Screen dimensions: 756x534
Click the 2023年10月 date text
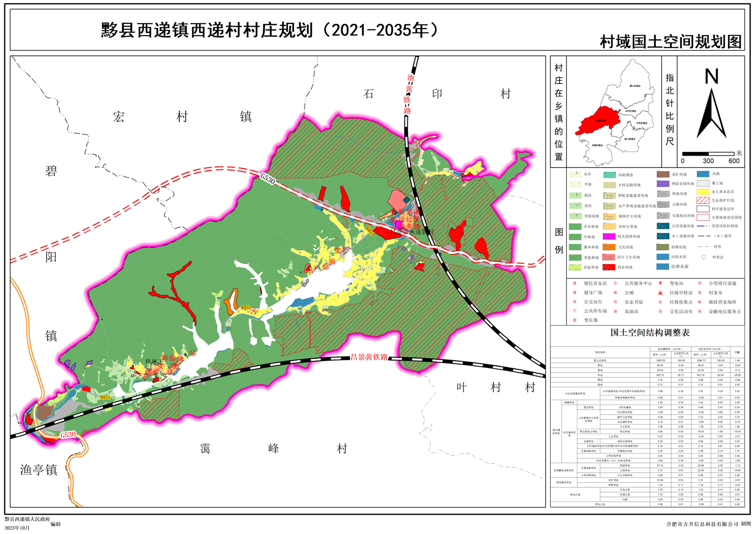[x=17, y=528]
